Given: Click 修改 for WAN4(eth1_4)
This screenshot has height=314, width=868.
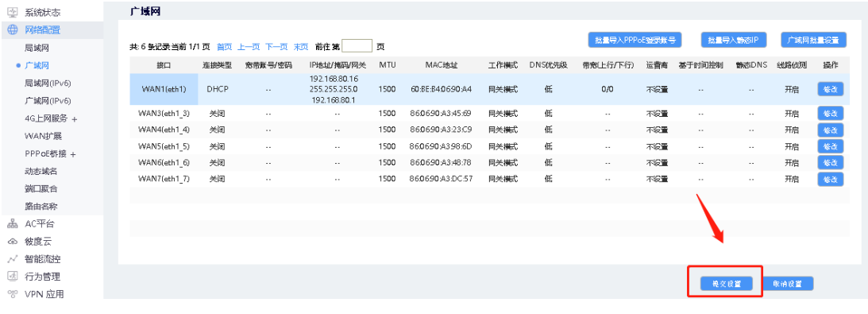Looking at the screenshot, I should coord(831,130).
